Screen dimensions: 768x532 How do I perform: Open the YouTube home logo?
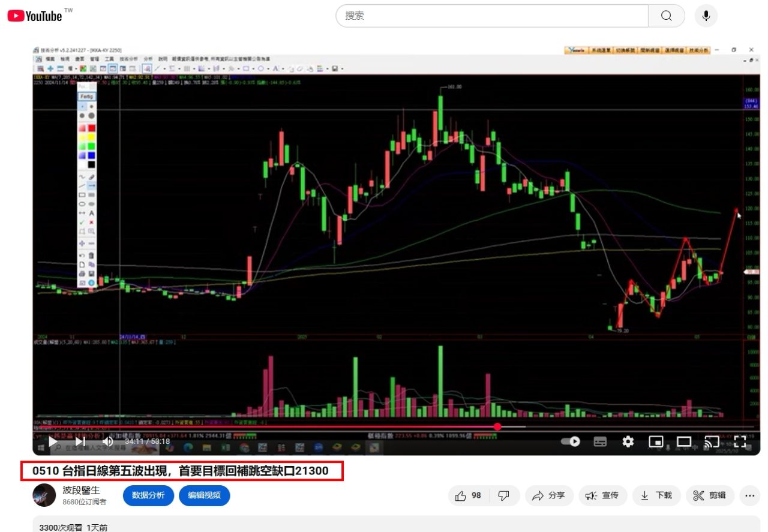point(35,16)
